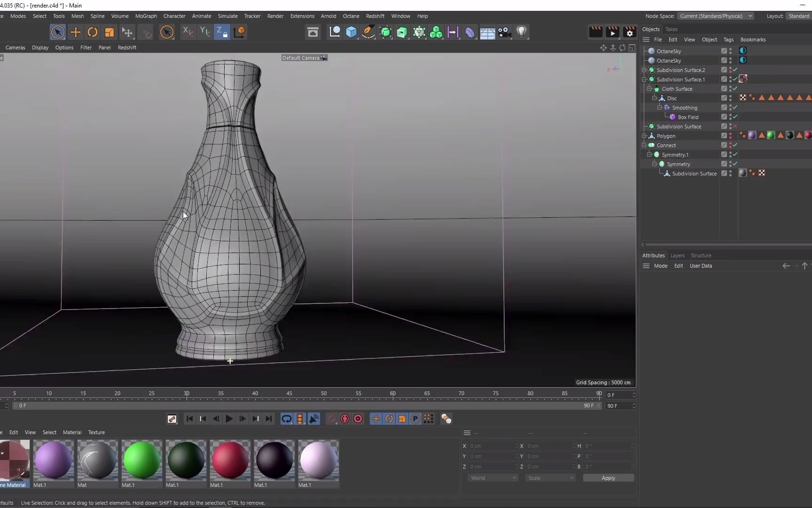Click User Data in the Attributes panel

[x=700, y=266]
